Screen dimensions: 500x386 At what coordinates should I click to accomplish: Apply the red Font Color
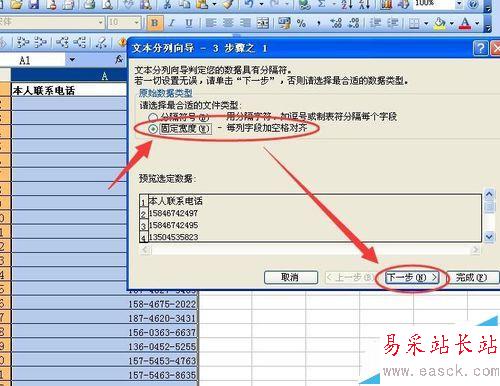point(465,23)
